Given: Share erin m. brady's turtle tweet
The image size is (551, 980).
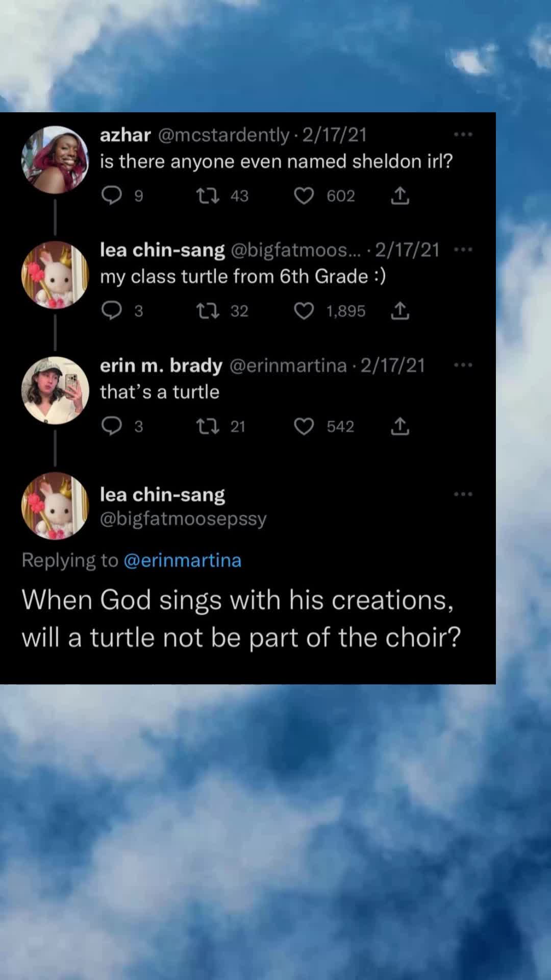Looking at the screenshot, I should tap(400, 426).
